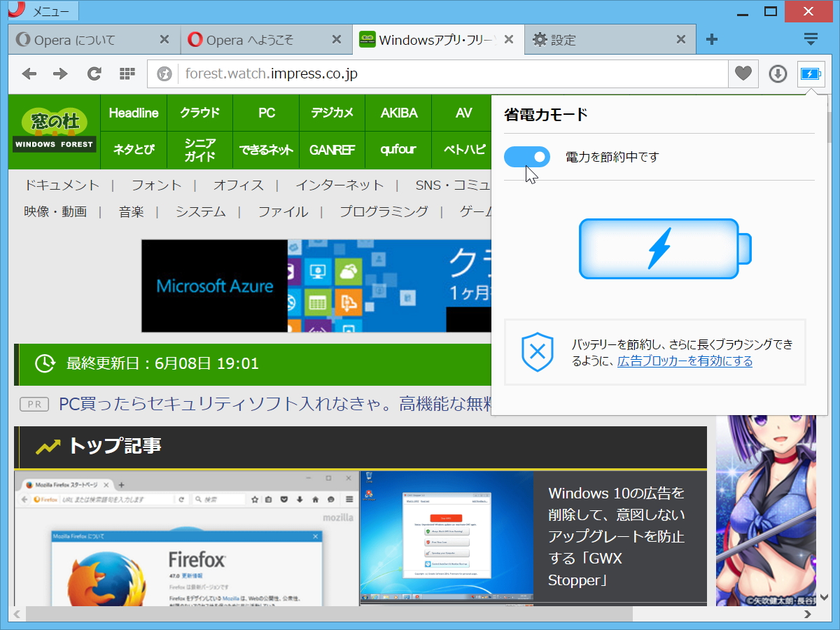The image size is (840, 630).
Task: Add page to bookmarks with heart icon
Action: pos(743,73)
